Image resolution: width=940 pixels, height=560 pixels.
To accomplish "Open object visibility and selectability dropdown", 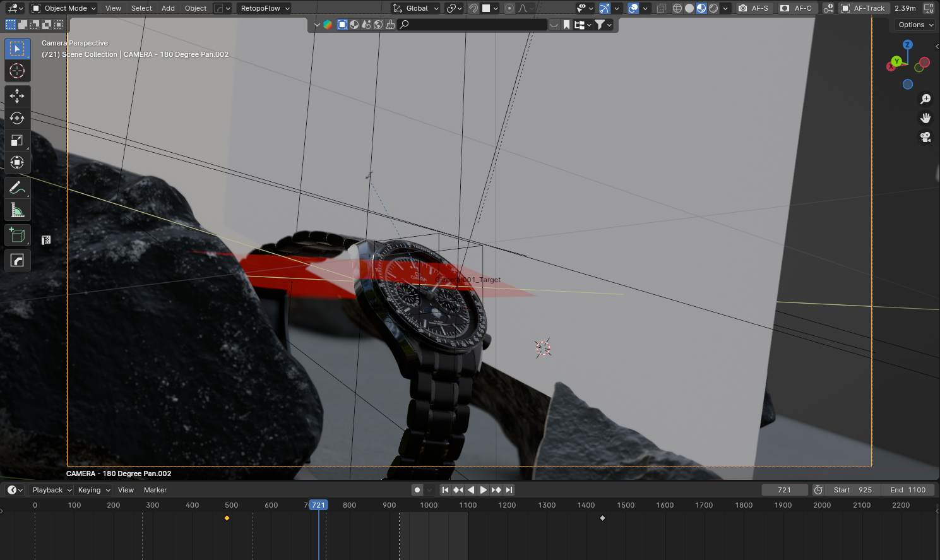I will point(585,8).
